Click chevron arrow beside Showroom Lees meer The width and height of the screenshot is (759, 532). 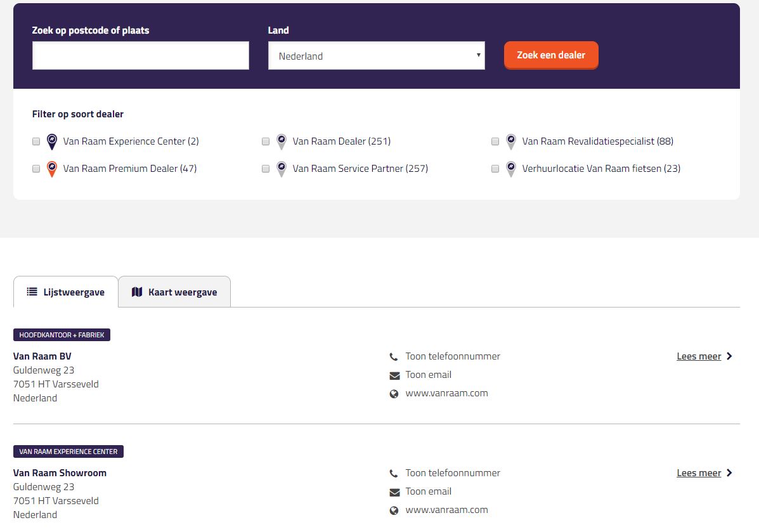pos(729,473)
